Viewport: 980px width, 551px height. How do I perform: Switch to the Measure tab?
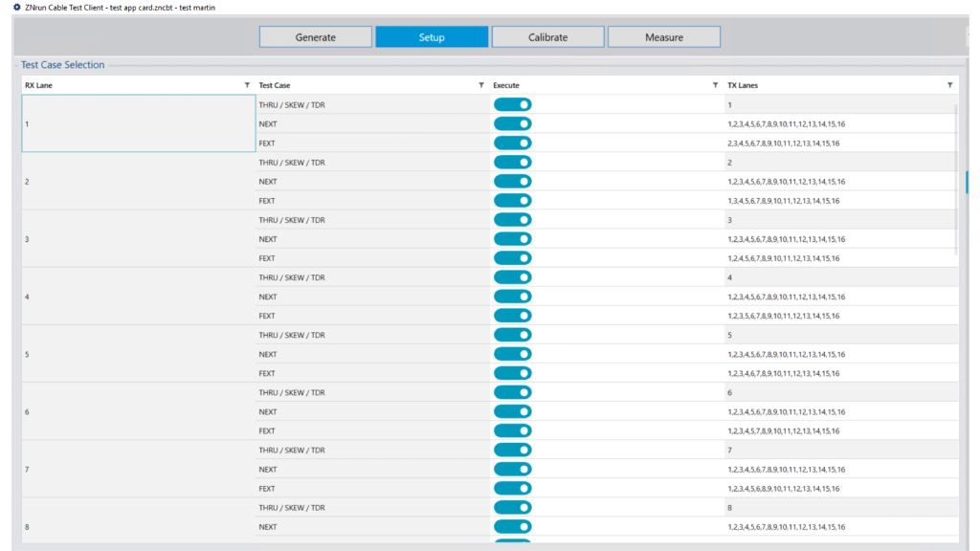coord(664,36)
